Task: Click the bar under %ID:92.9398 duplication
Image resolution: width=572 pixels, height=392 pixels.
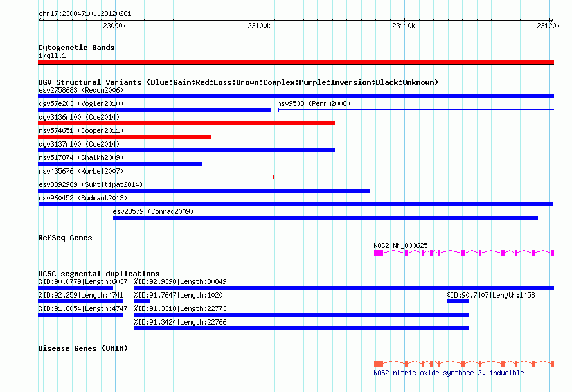Action: pyautogui.click(x=344, y=288)
